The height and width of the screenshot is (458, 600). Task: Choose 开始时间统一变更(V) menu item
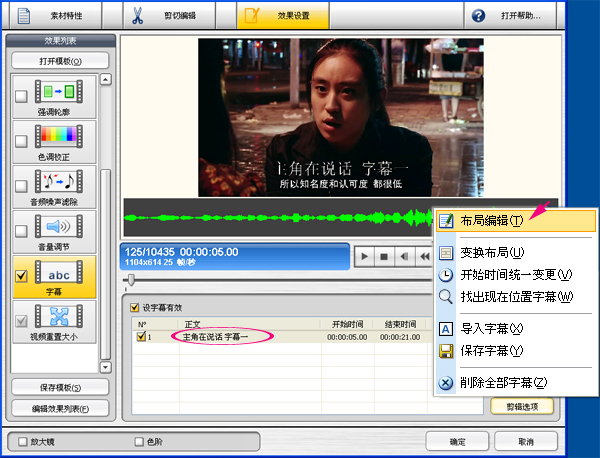(516, 275)
